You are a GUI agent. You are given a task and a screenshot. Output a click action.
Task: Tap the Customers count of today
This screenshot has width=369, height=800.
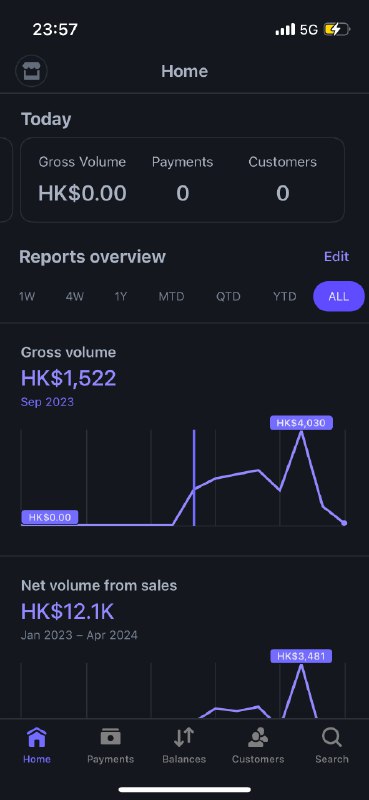coord(283,193)
